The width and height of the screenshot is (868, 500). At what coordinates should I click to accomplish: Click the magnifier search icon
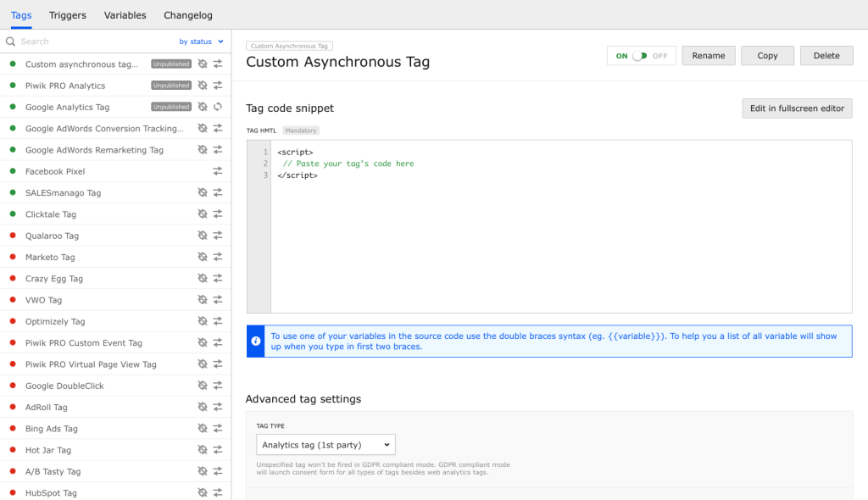[x=10, y=42]
